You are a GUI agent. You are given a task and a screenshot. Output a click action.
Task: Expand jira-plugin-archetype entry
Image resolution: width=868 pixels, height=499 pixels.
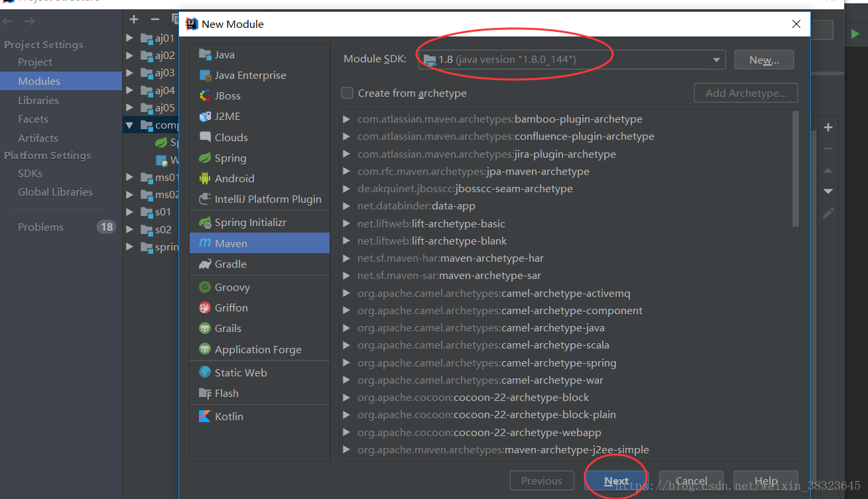tap(346, 154)
